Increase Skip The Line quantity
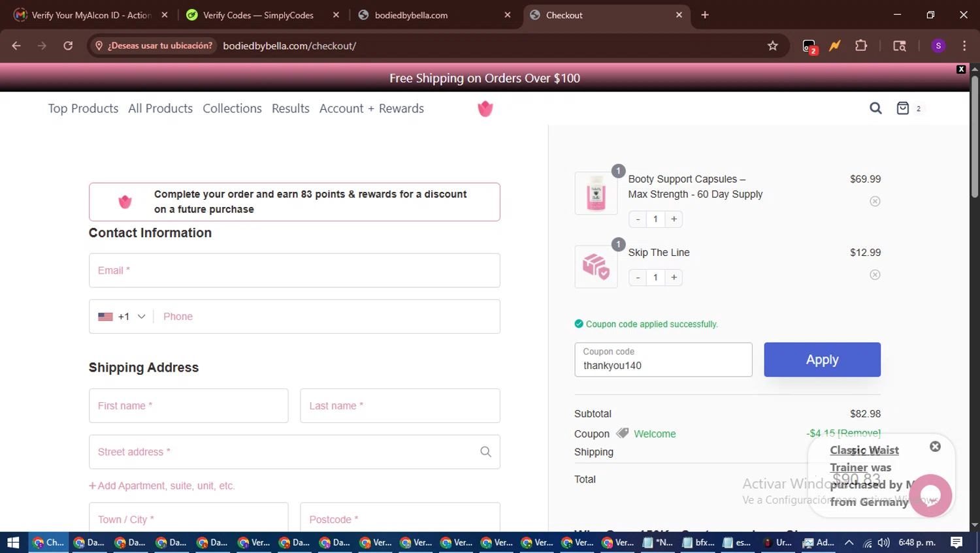 pos(674,277)
